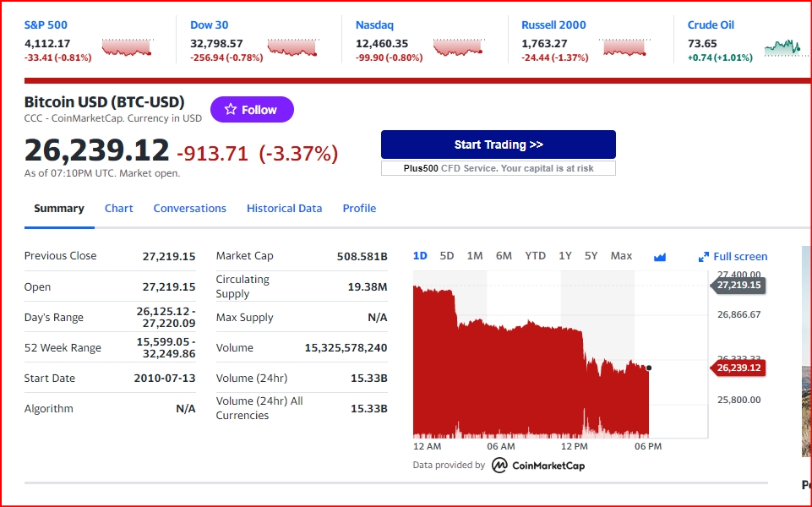Click the S&P 500 value 4,112.17
Image resolution: width=812 pixels, height=507 pixels.
(47, 43)
